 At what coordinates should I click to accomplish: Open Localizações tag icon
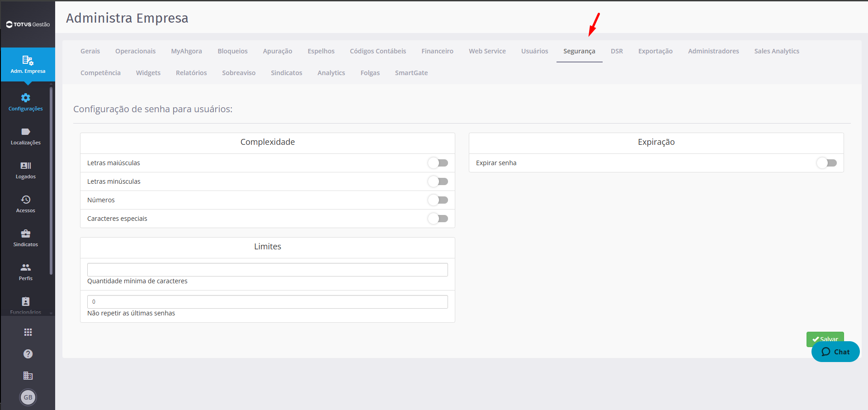click(x=26, y=132)
